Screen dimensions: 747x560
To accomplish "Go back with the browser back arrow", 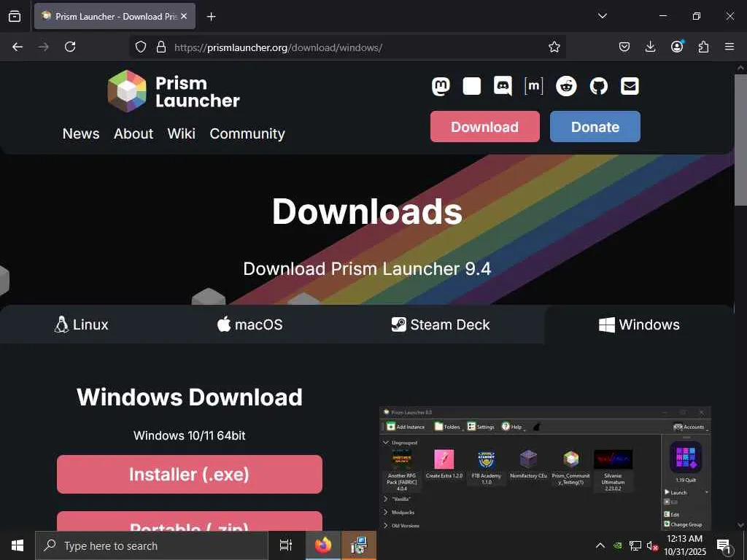I will pyautogui.click(x=18, y=47).
